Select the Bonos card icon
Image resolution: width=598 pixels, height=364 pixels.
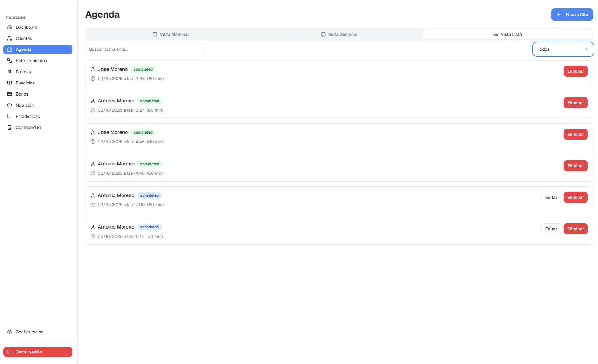click(10, 94)
